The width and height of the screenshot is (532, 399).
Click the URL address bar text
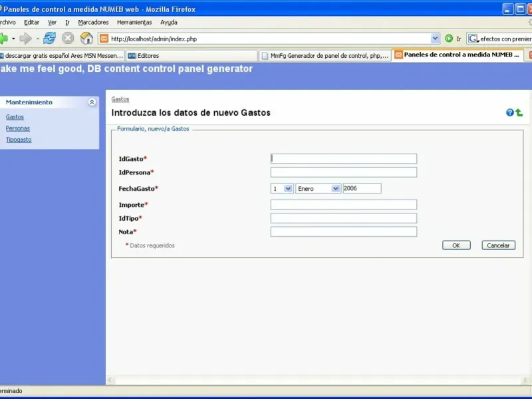(x=154, y=39)
